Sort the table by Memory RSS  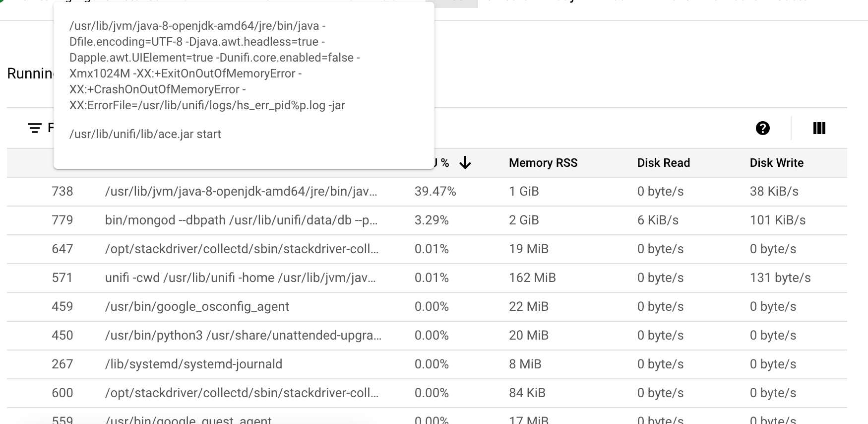pos(543,163)
